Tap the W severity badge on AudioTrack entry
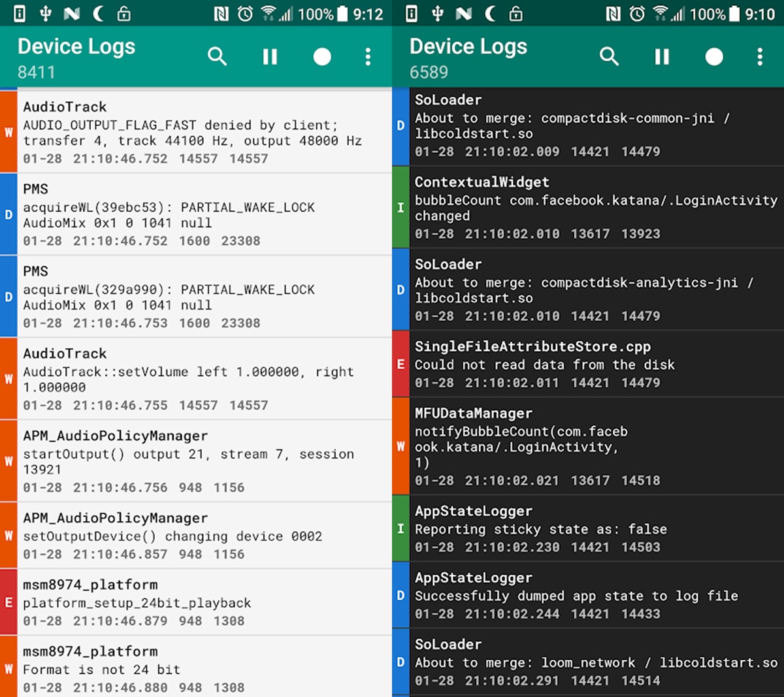 pyautogui.click(x=8, y=132)
